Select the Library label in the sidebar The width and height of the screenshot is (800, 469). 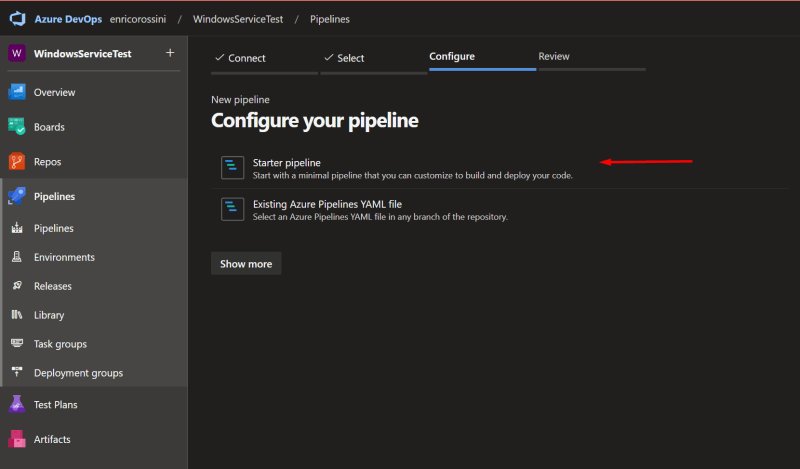coord(49,315)
